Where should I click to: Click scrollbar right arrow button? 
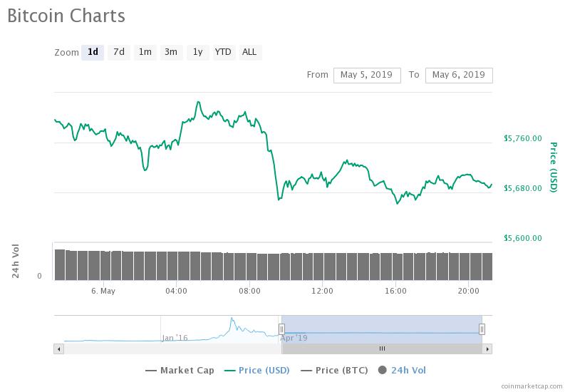tap(487, 349)
